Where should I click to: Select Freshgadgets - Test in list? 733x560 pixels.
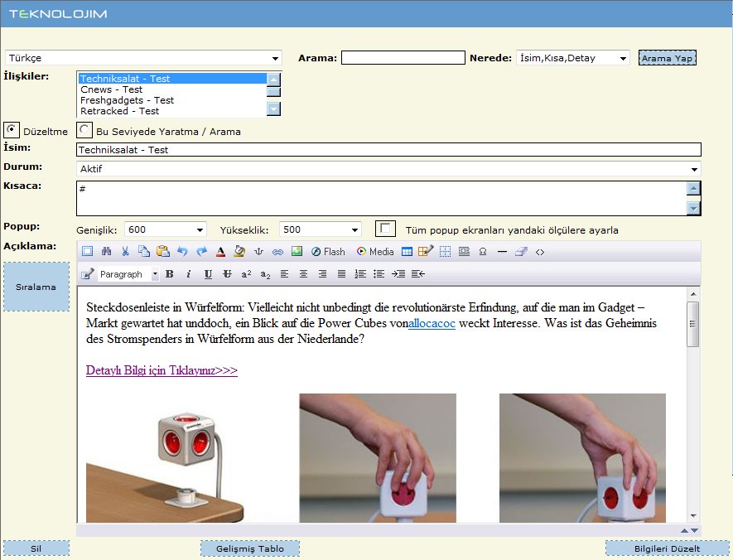[172, 100]
